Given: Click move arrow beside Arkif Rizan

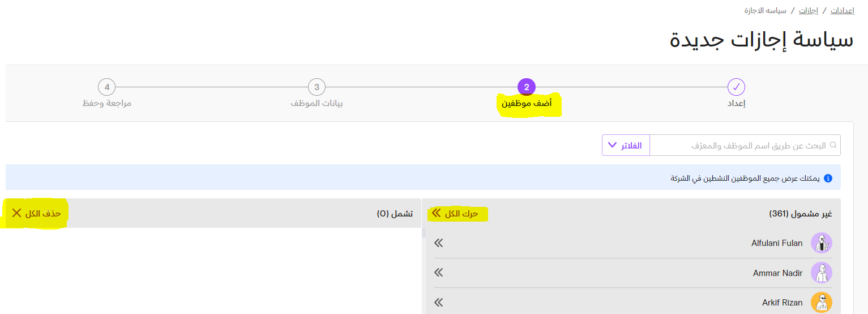Looking at the screenshot, I should tap(439, 302).
